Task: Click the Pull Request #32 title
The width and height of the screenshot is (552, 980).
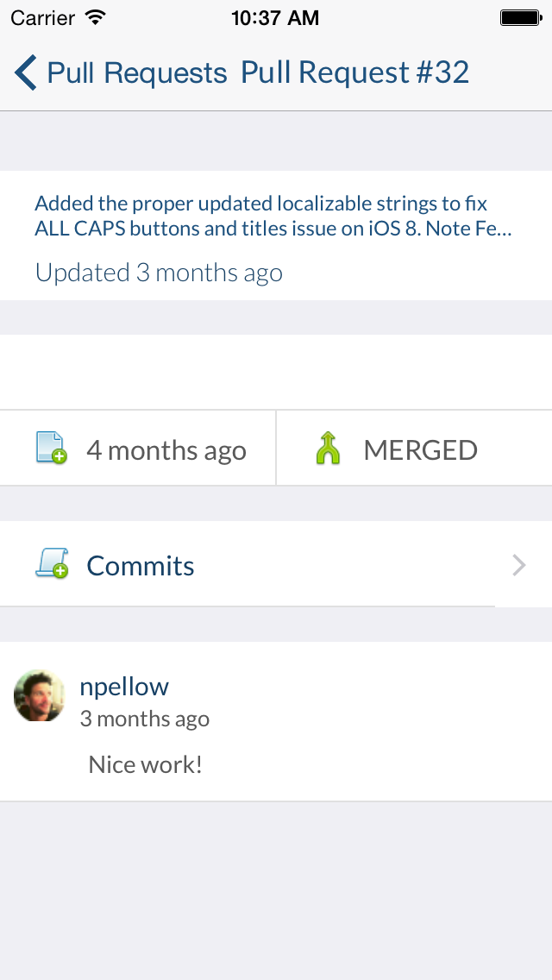Action: 354,73
